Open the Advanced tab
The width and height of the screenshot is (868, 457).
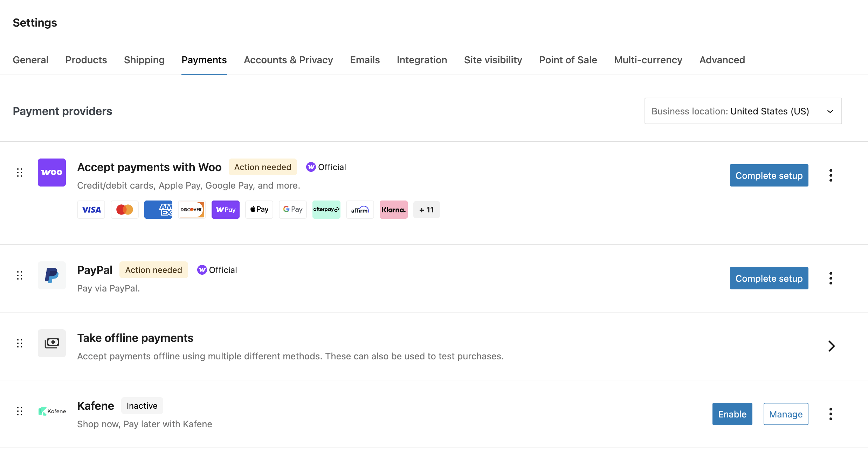722,60
